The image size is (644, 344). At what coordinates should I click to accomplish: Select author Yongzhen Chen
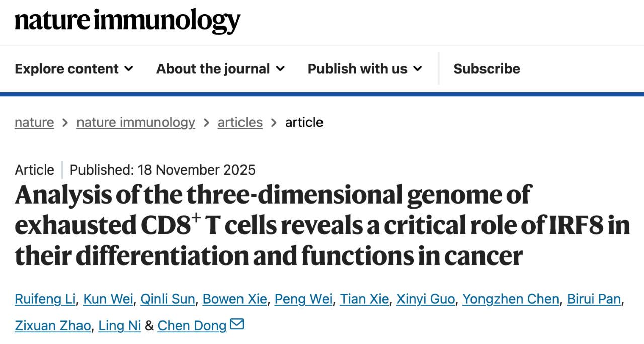click(510, 299)
